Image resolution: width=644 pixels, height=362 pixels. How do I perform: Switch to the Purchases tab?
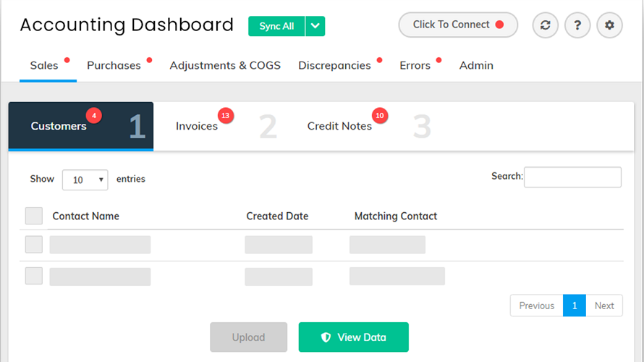pos(114,65)
